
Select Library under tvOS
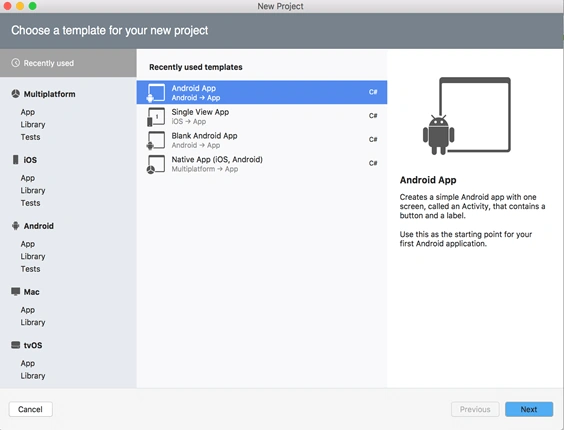[x=33, y=376]
